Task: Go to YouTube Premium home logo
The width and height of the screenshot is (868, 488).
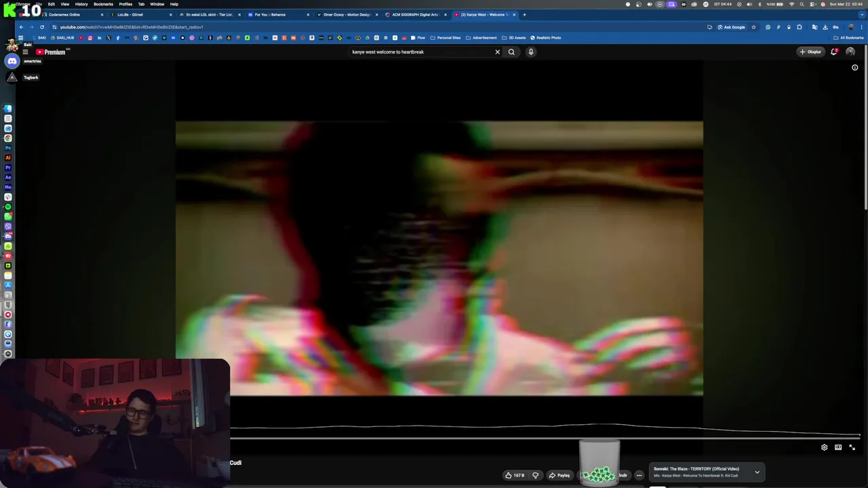Action: 51,52
